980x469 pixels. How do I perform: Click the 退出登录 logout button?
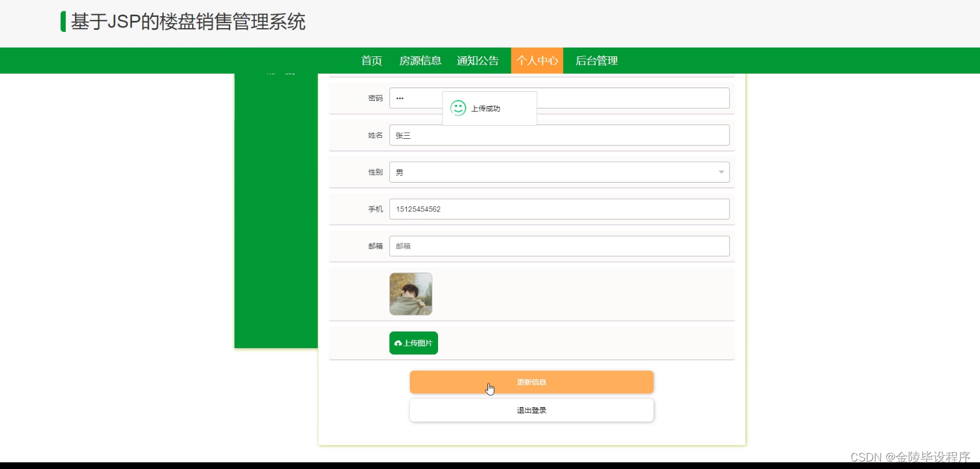click(531, 410)
